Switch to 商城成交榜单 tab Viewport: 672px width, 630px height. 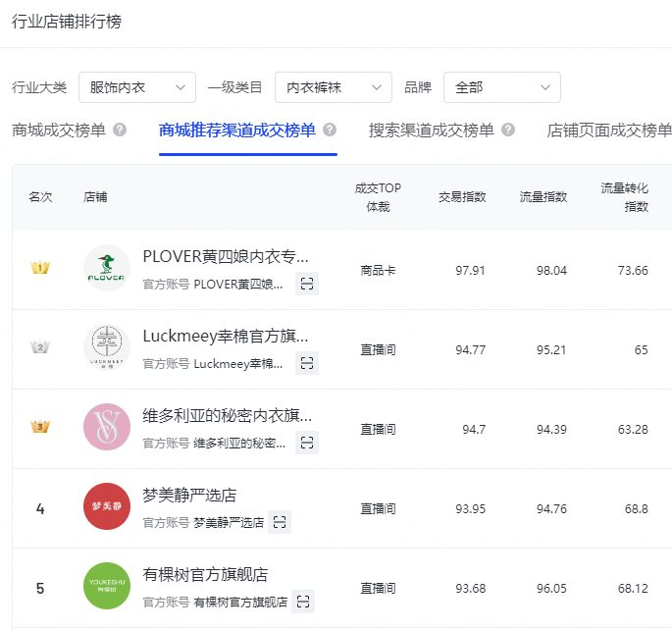59,130
